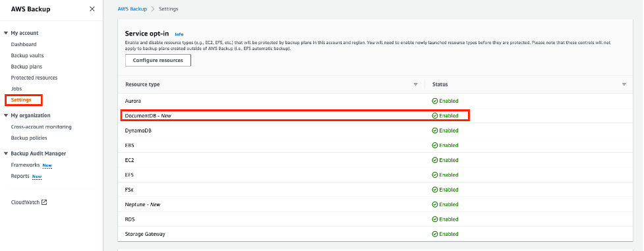Click the EFS resource row
Screen dimensions: 644x251
click(x=376, y=175)
